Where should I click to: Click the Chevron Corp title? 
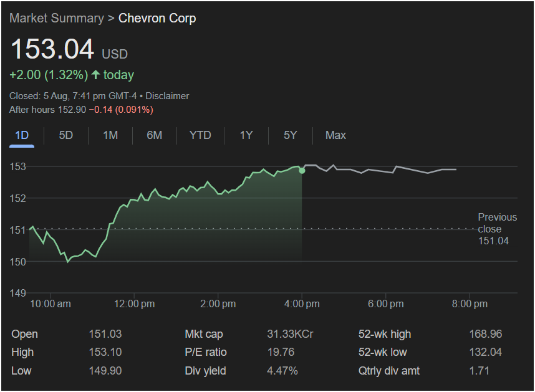(x=157, y=19)
